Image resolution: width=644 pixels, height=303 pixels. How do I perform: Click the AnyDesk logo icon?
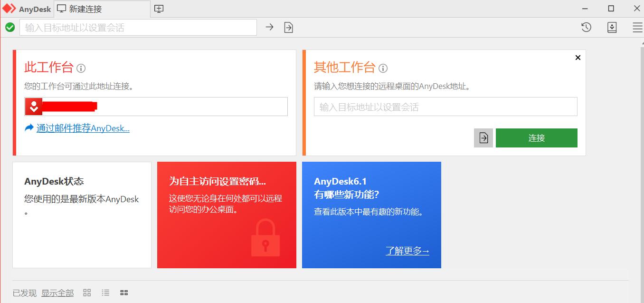pos(9,9)
